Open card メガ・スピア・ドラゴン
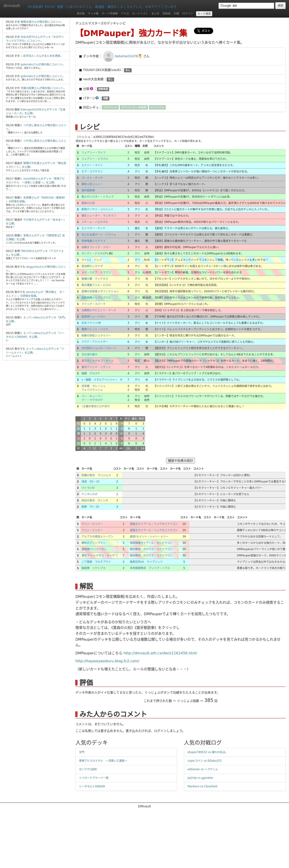The image size is (289, 868). coord(96,272)
